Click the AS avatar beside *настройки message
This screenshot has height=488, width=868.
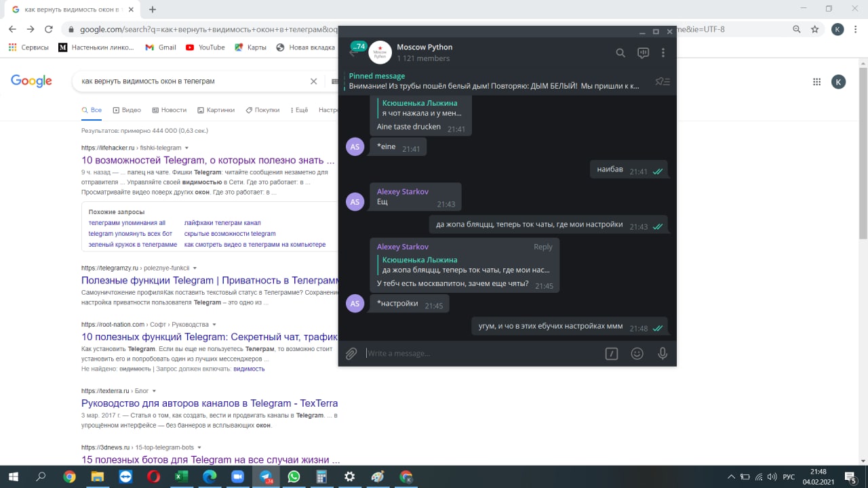(355, 303)
